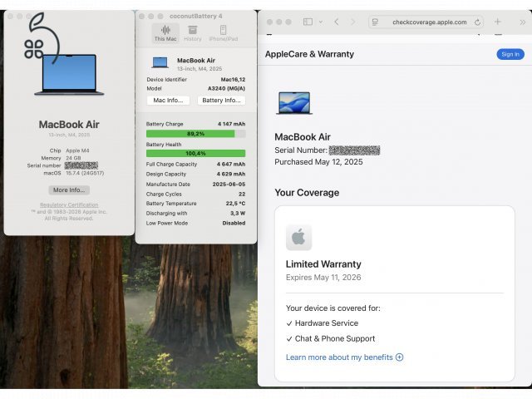
Task: Click MacBook Air wallpaper thumbnail on coverage page
Action: [x=293, y=103]
